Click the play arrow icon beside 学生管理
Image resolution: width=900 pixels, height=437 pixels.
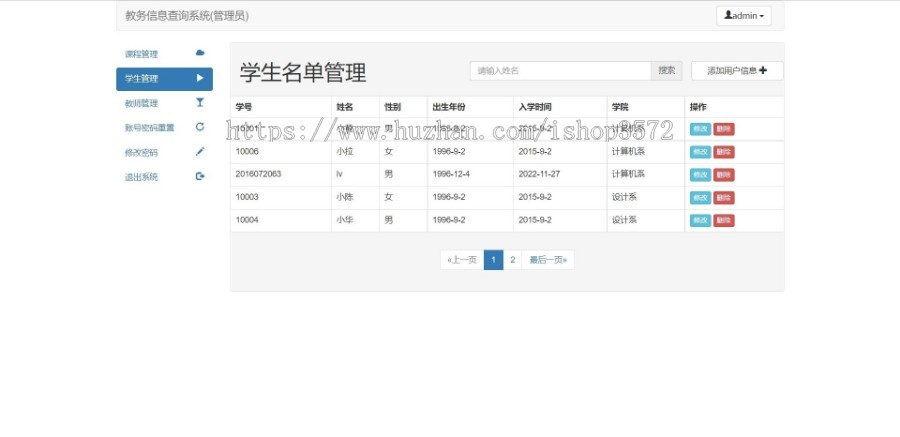(200, 78)
